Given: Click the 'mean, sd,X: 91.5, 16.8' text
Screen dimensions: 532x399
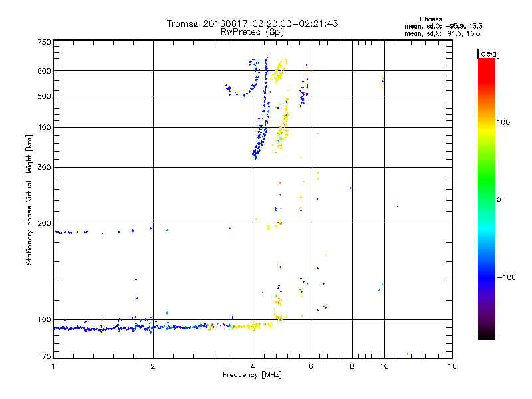Looking at the screenshot, I should [442, 33].
